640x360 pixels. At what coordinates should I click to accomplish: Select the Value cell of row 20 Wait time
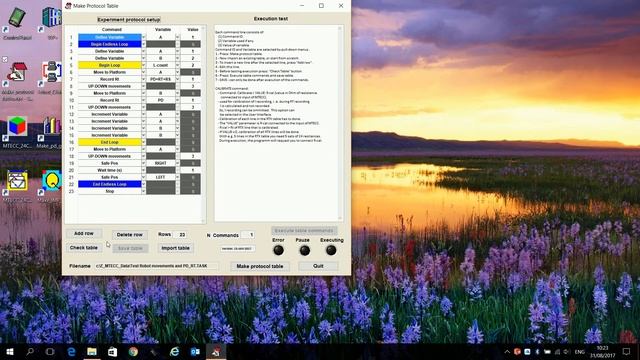(x=191, y=170)
